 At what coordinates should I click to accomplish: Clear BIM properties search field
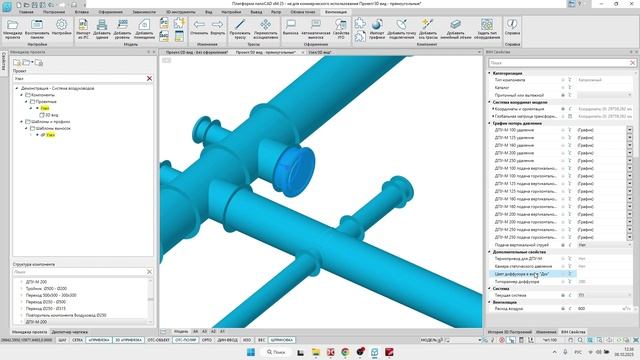[x=632, y=63]
